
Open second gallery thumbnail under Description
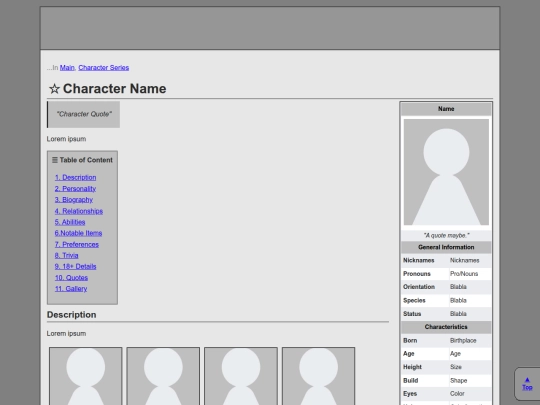163,376
